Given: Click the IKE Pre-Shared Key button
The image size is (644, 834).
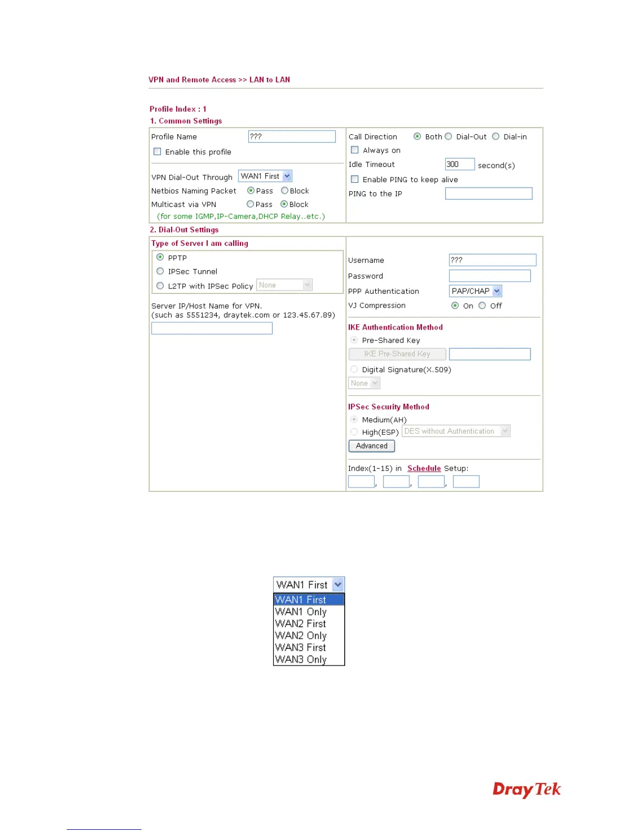Looking at the screenshot, I should (397, 354).
